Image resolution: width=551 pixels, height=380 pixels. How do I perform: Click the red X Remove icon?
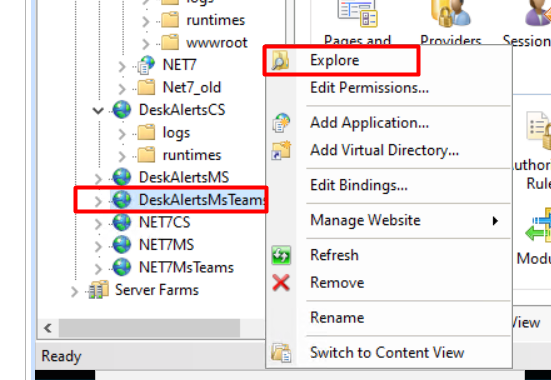pos(281,283)
